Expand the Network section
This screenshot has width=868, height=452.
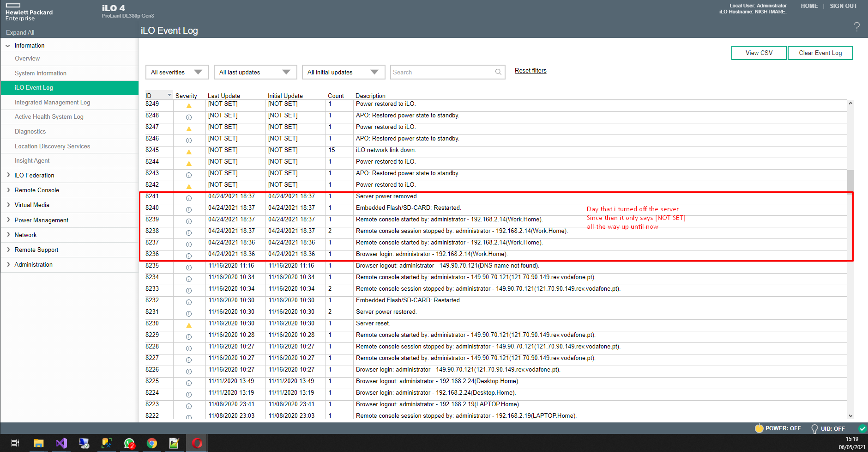pyautogui.click(x=8, y=235)
